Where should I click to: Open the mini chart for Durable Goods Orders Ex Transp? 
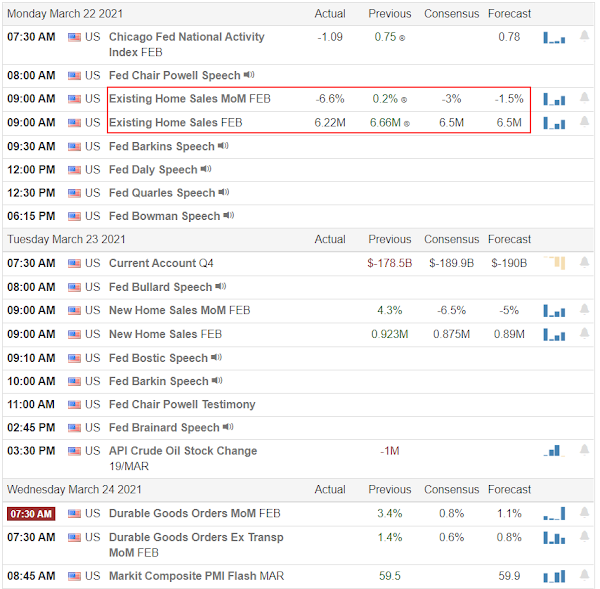(x=554, y=538)
